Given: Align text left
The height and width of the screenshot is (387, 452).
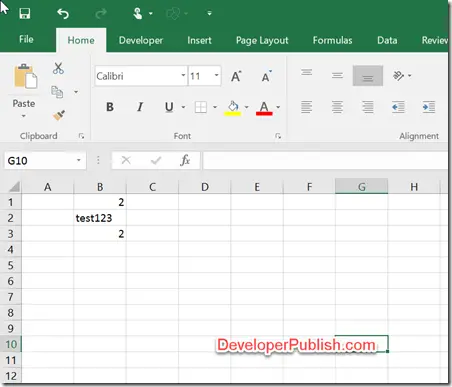Looking at the screenshot, I should point(307,107).
